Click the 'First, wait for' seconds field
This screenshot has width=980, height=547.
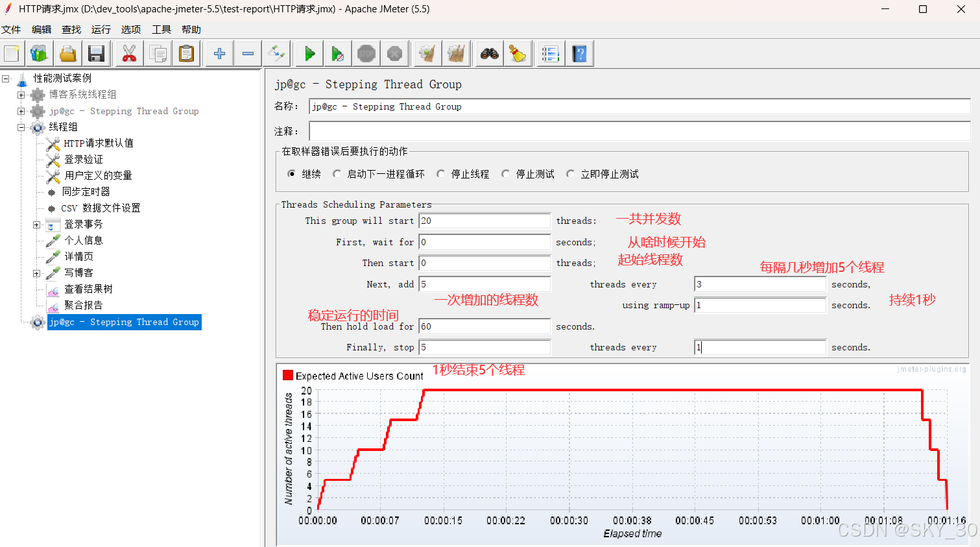[484, 242]
